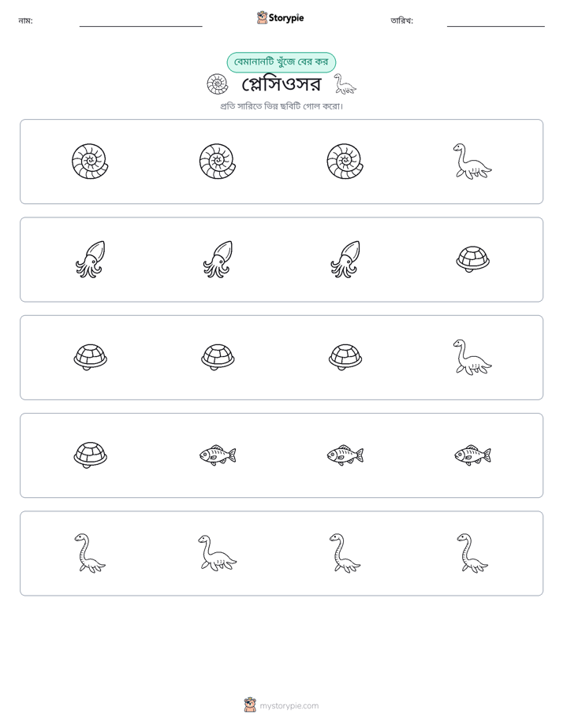Pick the differently posed plesiosaur in last row

[x=218, y=553]
